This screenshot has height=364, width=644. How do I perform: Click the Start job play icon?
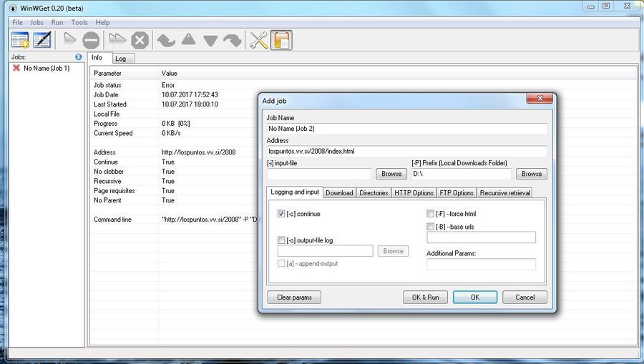click(x=70, y=40)
